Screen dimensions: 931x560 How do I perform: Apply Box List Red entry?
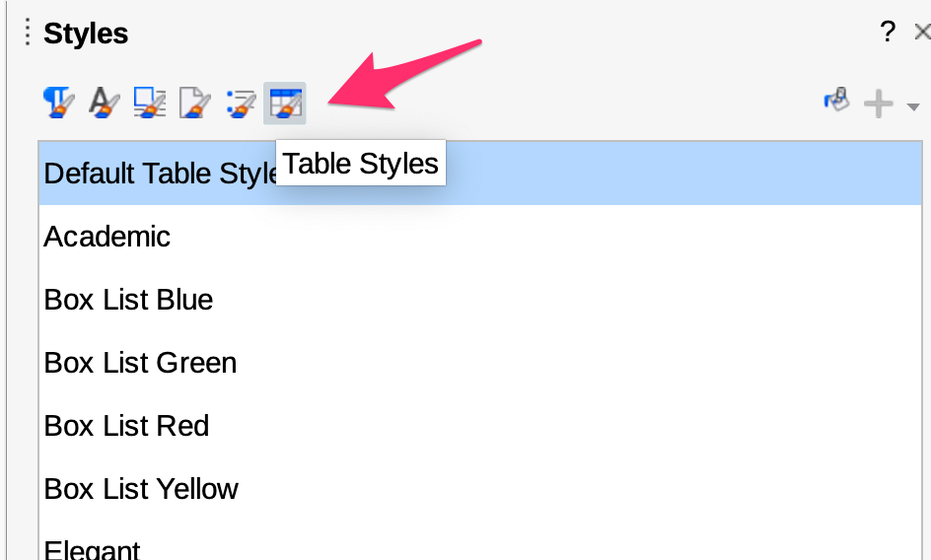(x=126, y=426)
